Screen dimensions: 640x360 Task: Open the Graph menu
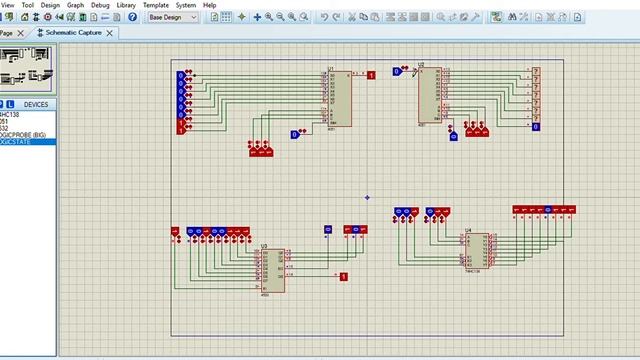point(75,5)
